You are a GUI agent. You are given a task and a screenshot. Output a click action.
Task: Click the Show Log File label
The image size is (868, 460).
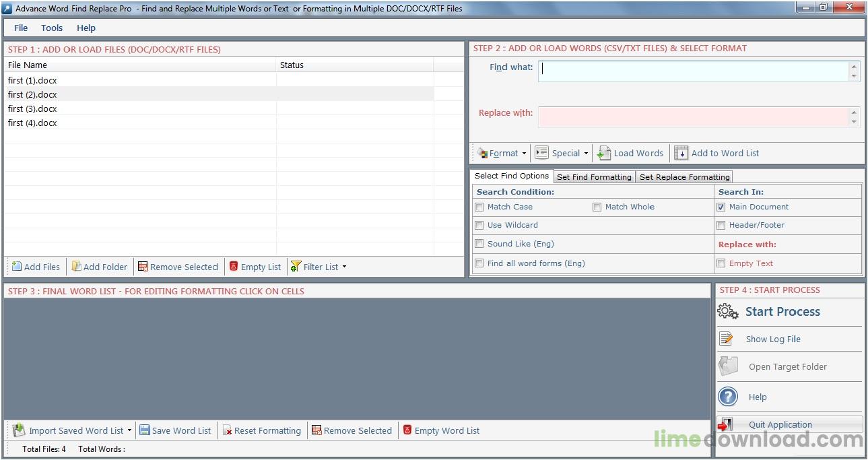click(x=773, y=339)
